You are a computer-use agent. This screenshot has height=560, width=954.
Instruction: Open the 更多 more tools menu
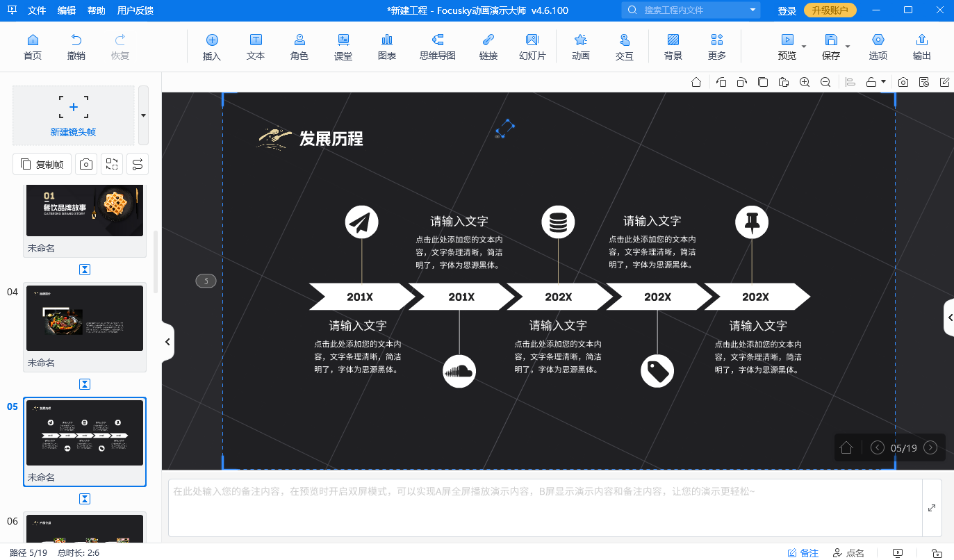pyautogui.click(x=717, y=47)
